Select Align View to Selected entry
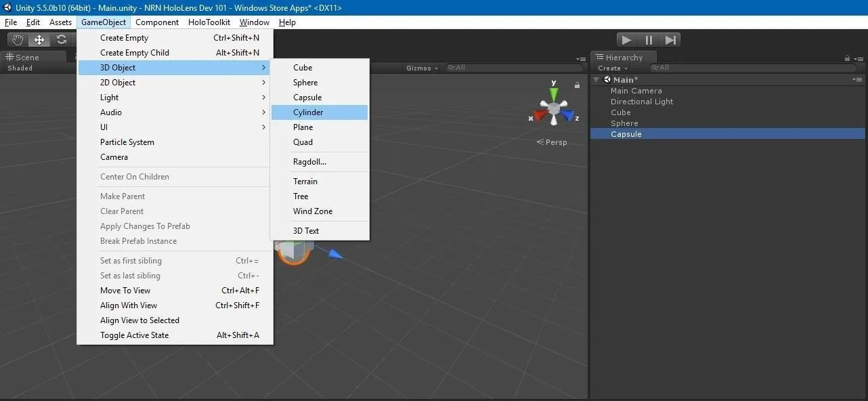Viewport: 868px width, 401px height. (175, 320)
